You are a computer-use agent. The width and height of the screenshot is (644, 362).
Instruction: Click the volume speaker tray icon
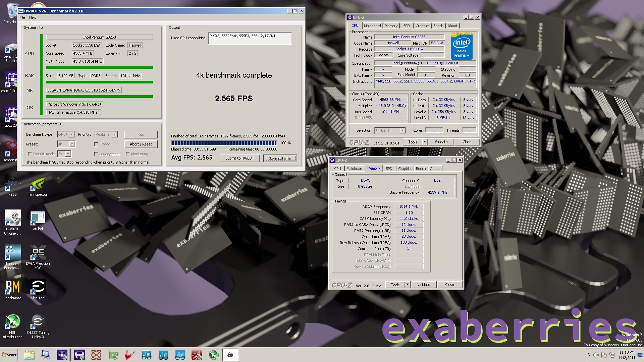[596, 355]
